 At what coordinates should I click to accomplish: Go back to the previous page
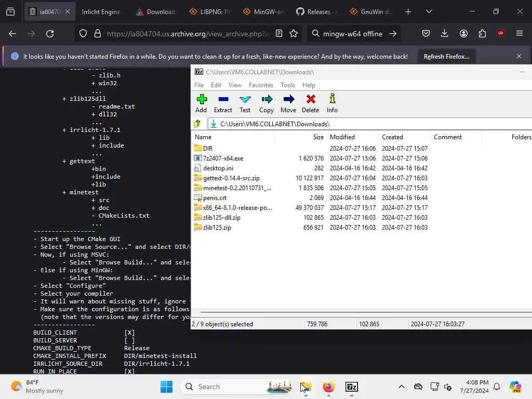12,34
